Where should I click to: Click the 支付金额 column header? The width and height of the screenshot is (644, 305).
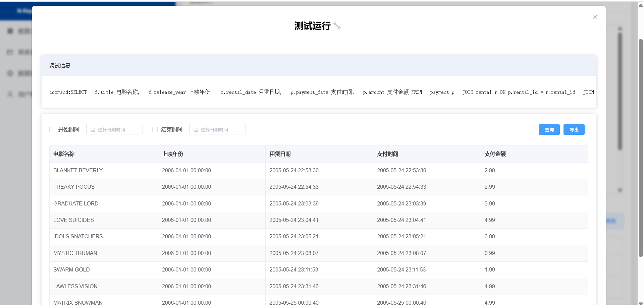coord(495,154)
